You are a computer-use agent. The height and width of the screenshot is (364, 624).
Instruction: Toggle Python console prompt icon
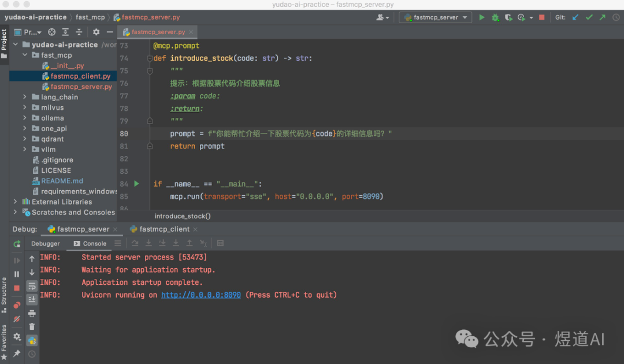[x=32, y=341]
